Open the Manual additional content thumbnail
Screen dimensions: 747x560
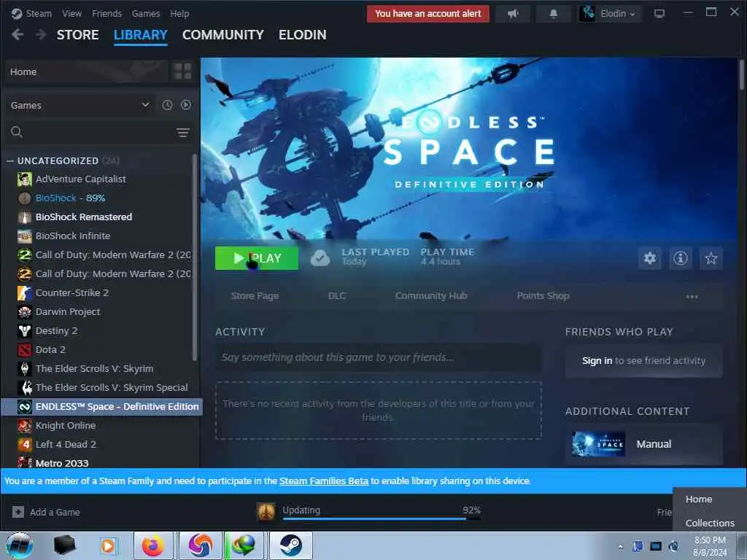[x=598, y=444]
